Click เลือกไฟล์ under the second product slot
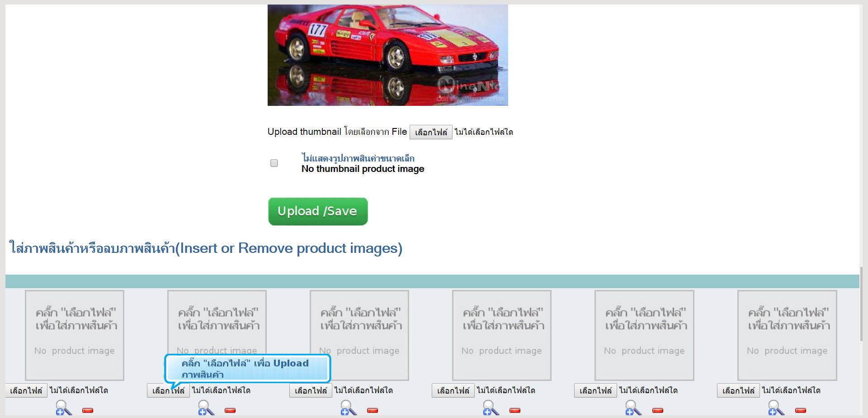This screenshot has height=418, width=868. pos(168,390)
